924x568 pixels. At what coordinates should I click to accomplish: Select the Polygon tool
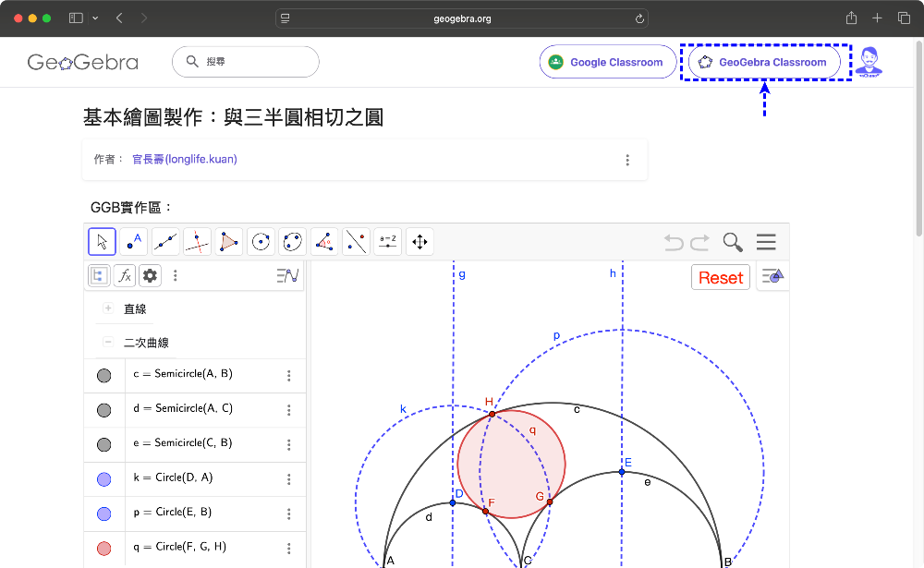(x=229, y=242)
